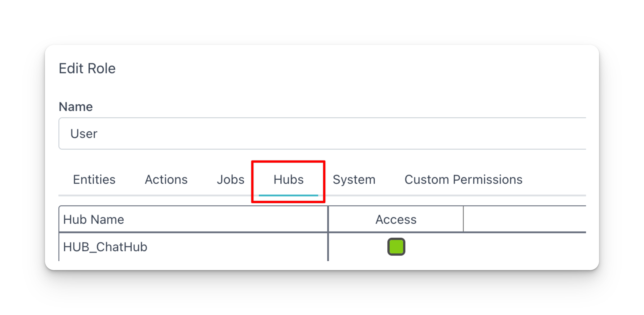Click the teal underline beneath the Hubs tab
Viewport: 644px width, 315px height.
pyautogui.click(x=289, y=195)
